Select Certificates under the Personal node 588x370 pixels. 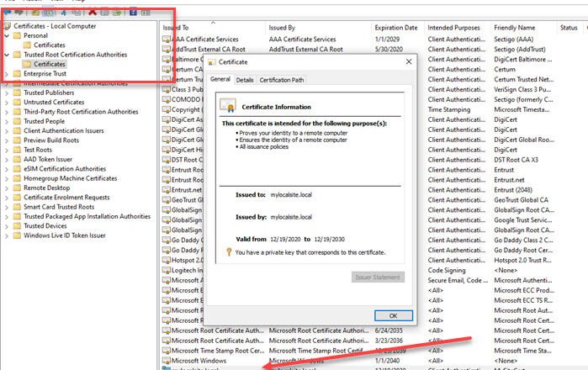[x=49, y=45]
